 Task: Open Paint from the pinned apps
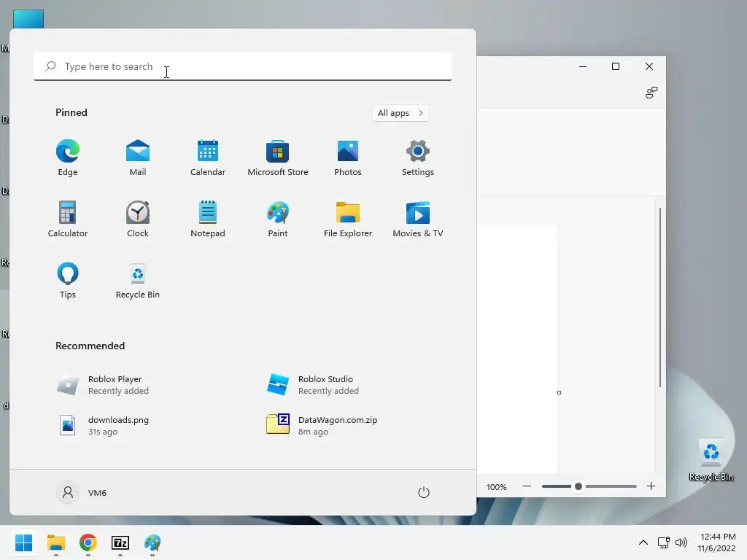coord(278,219)
